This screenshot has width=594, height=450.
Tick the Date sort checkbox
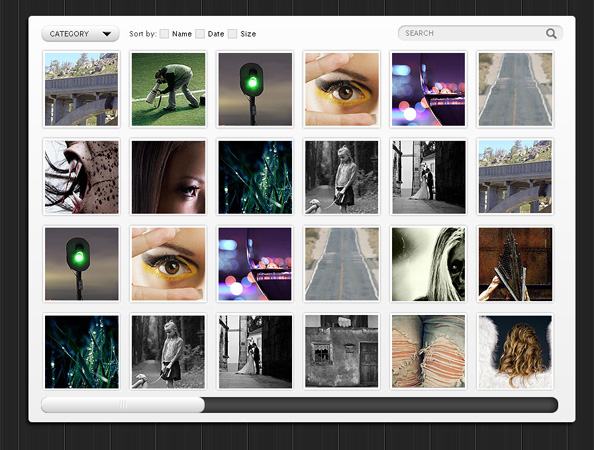200,34
